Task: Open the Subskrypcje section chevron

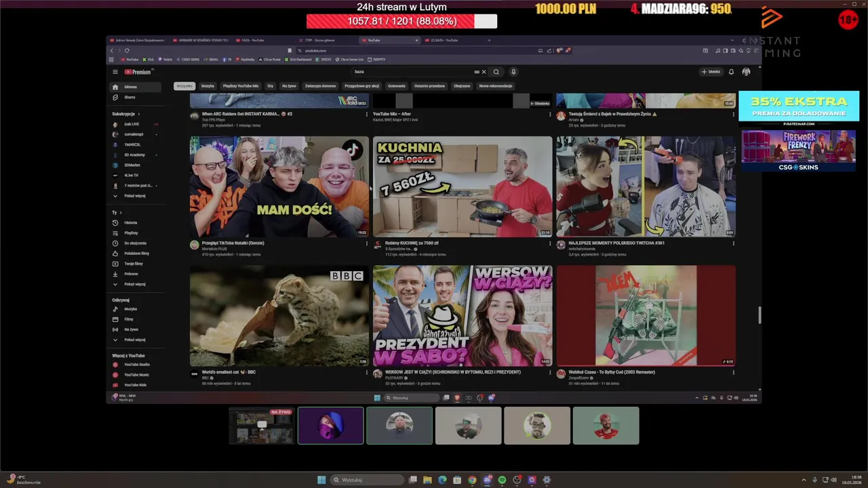Action: coord(139,114)
